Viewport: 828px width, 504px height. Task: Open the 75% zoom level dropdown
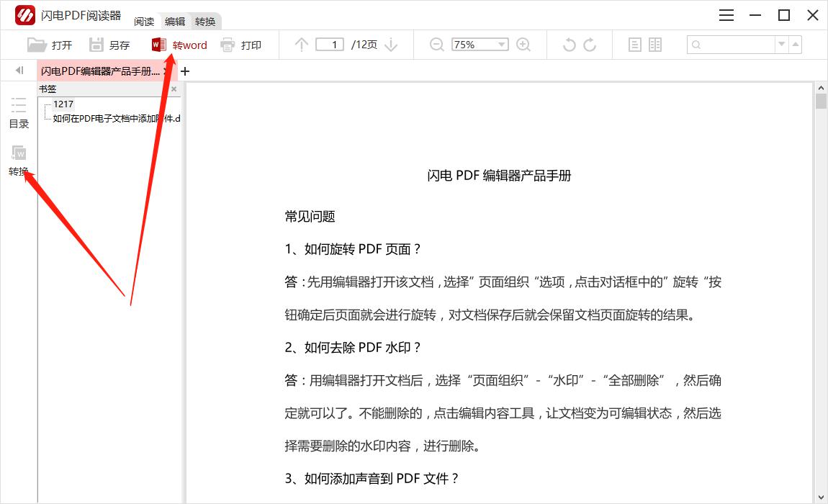click(502, 45)
